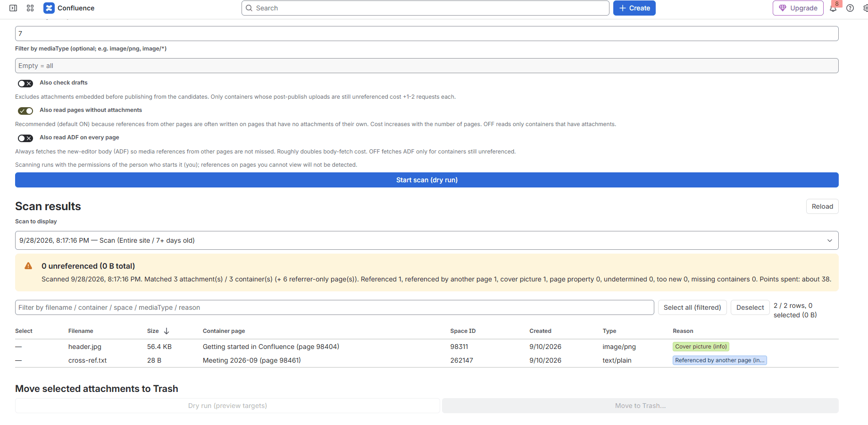Sort by Size column arrow
This screenshot has width=868, height=425.
point(167,331)
